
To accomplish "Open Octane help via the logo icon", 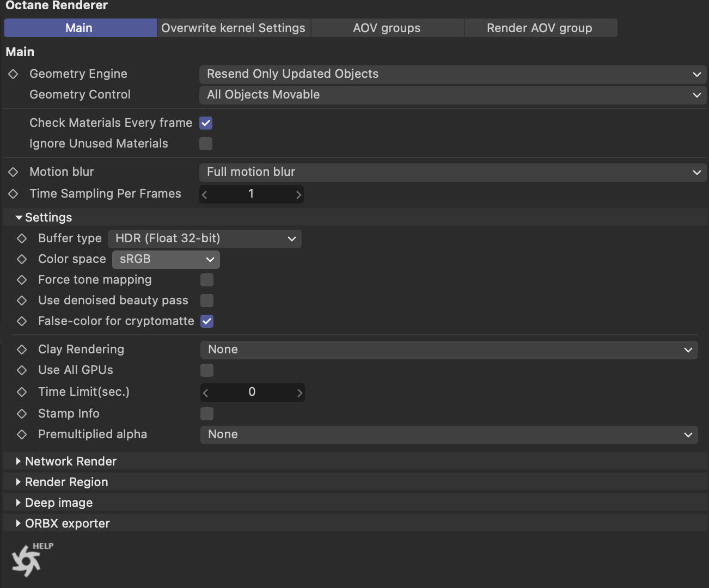I will pyautogui.click(x=32, y=560).
